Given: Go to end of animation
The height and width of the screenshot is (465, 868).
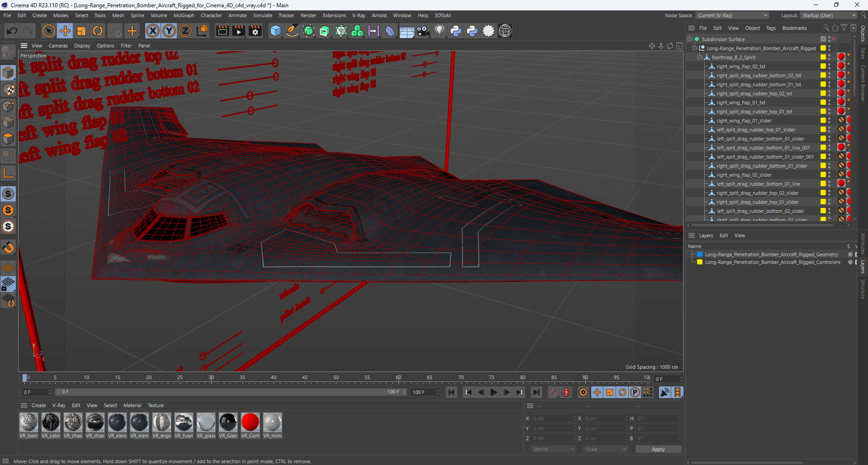Looking at the screenshot, I should (x=536, y=392).
